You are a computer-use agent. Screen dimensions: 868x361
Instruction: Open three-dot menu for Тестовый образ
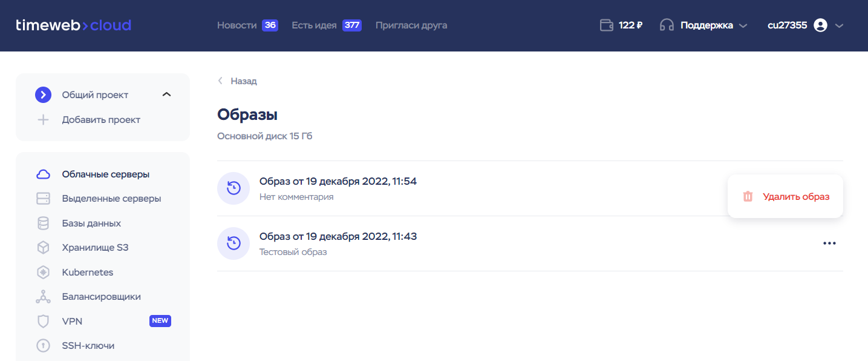829,243
